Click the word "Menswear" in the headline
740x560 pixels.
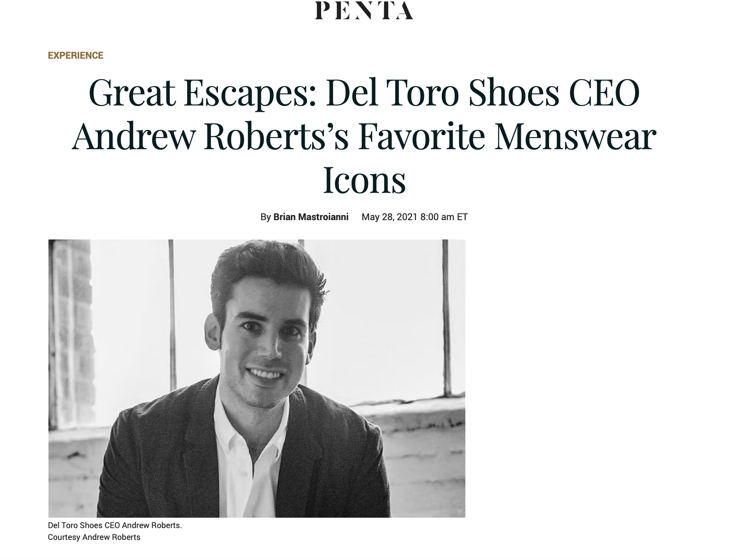[575, 137]
